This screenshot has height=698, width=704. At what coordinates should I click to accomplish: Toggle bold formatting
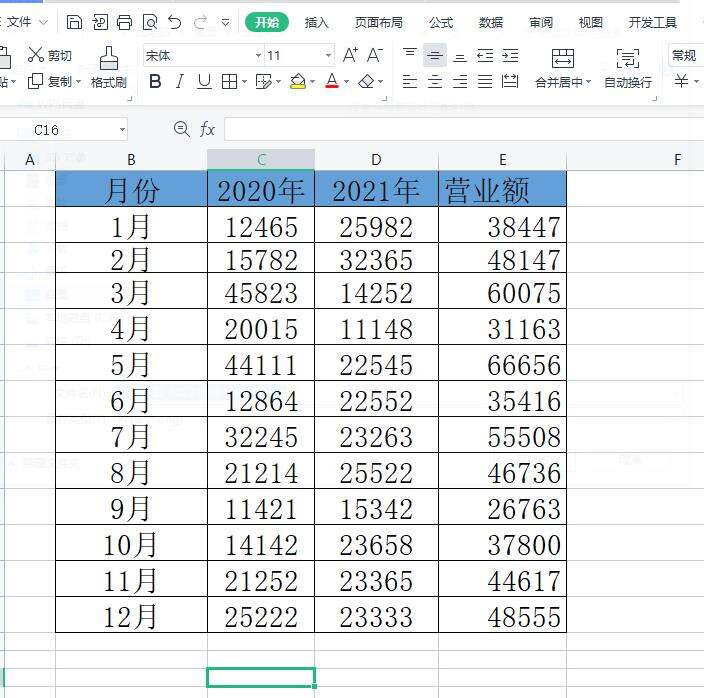[x=155, y=82]
